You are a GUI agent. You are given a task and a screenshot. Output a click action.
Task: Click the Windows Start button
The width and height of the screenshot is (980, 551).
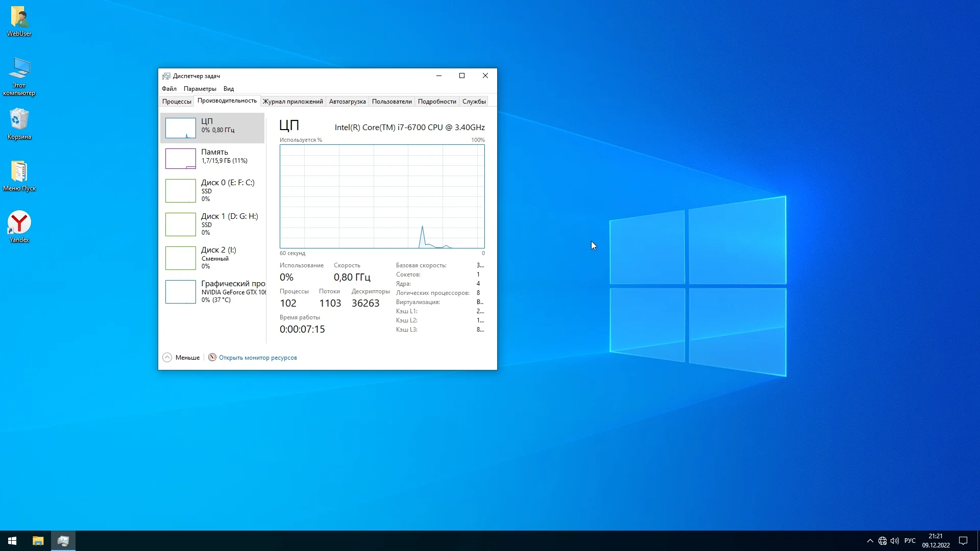click(12, 541)
